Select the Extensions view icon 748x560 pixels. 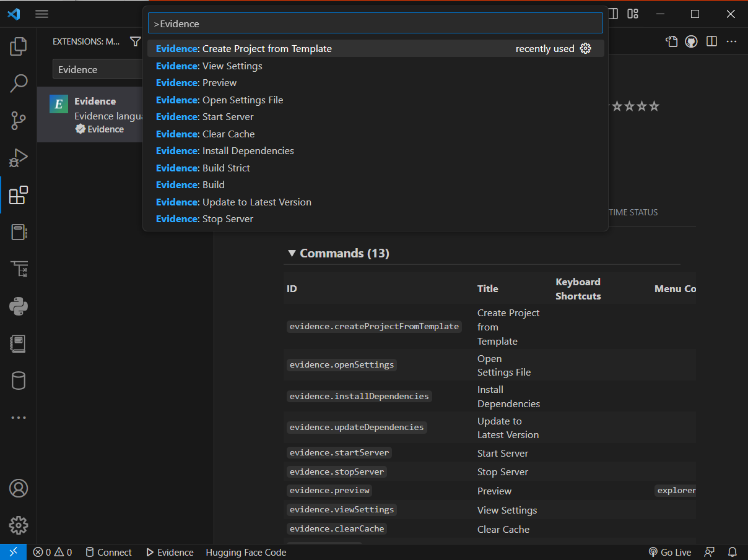tap(19, 195)
